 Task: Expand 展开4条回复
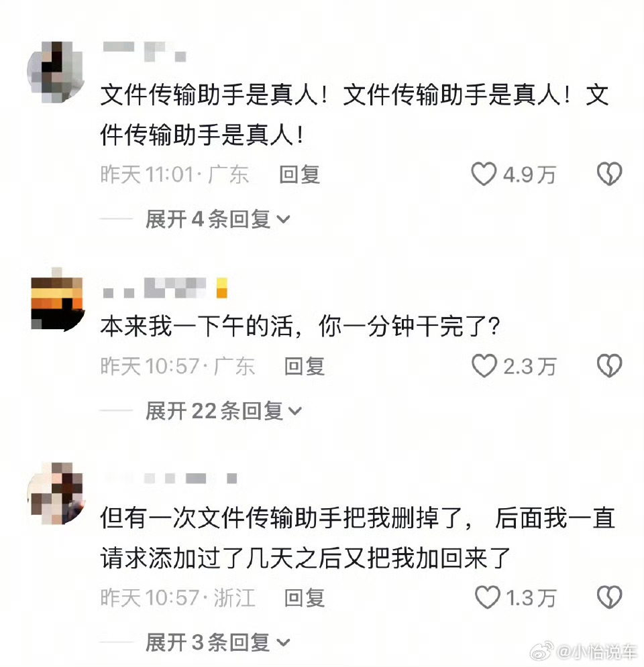pyautogui.click(x=217, y=219)
